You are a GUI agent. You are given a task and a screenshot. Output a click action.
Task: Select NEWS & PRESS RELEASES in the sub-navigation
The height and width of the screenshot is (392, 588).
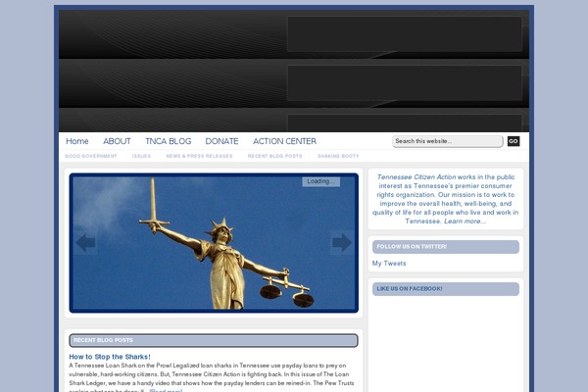click(x=199, y=156)
